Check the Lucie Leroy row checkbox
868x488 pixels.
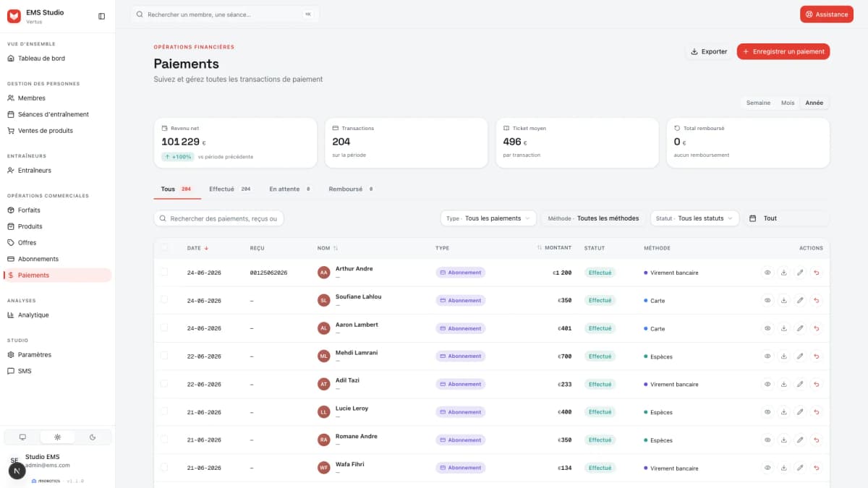click(x=164, y=411)
